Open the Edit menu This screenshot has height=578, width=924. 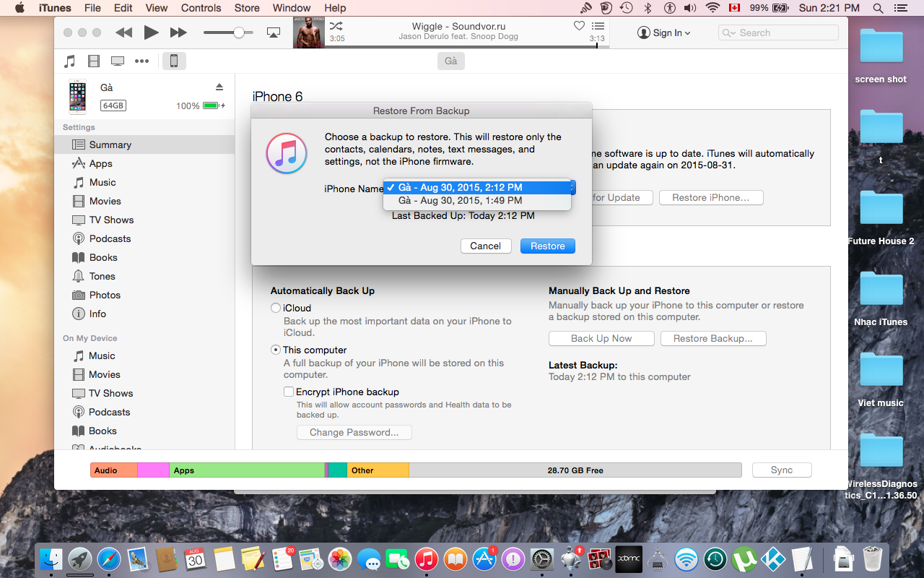(x=123, y=8)
